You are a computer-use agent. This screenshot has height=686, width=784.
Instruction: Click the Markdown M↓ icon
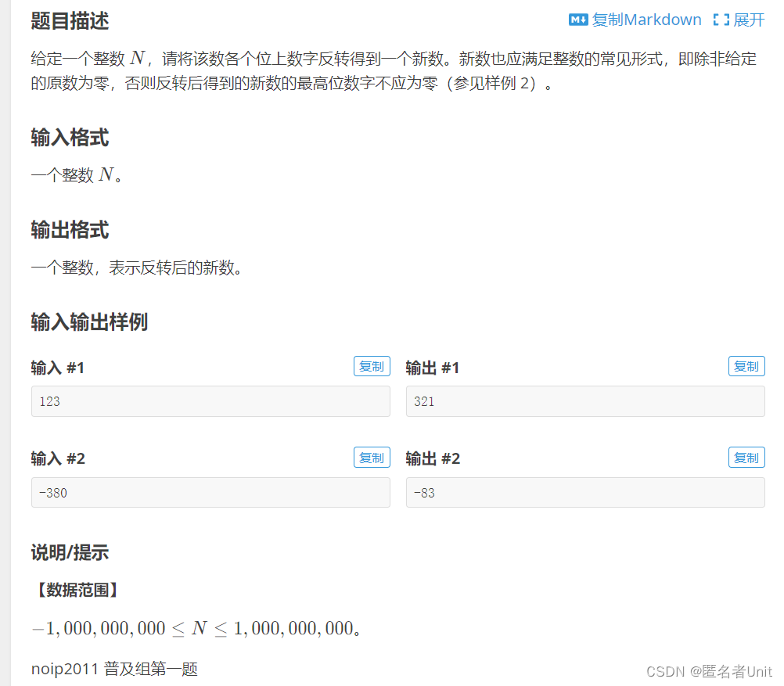578,20
